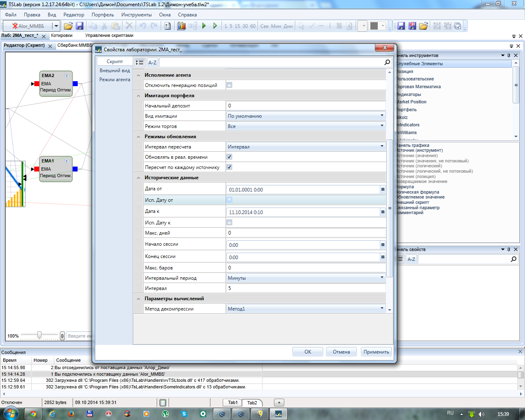Screen dimensions: 525x420
Task: Click 'Отмена' to cancel the dialog
Action: pos(341,352)
